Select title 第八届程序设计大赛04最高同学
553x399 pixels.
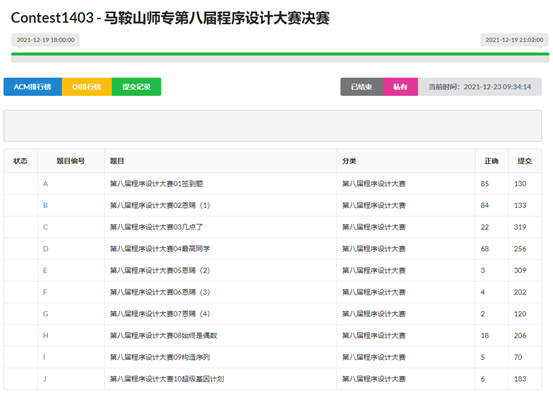pos(160,249)
